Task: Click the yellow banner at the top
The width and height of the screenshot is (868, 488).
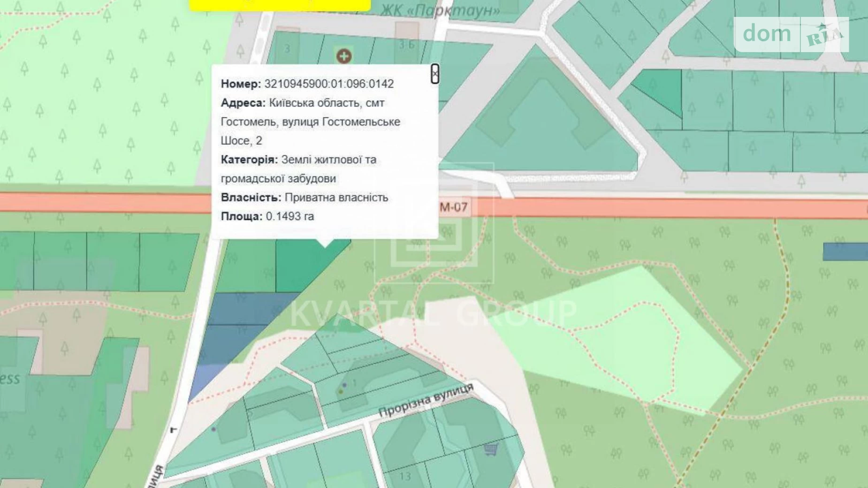Action: coord(280,5)
